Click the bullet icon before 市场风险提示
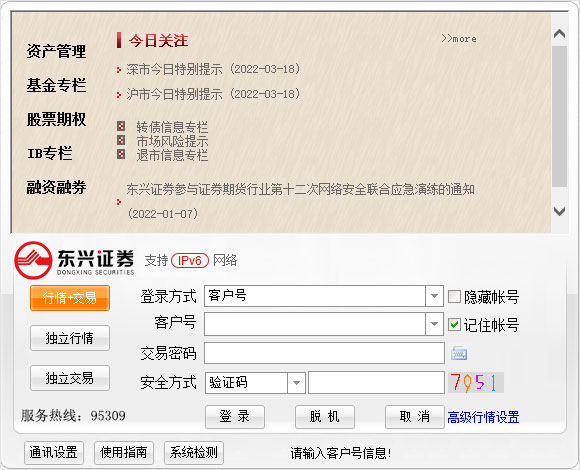This screenshot has width=580, height=470. [121, 140]
